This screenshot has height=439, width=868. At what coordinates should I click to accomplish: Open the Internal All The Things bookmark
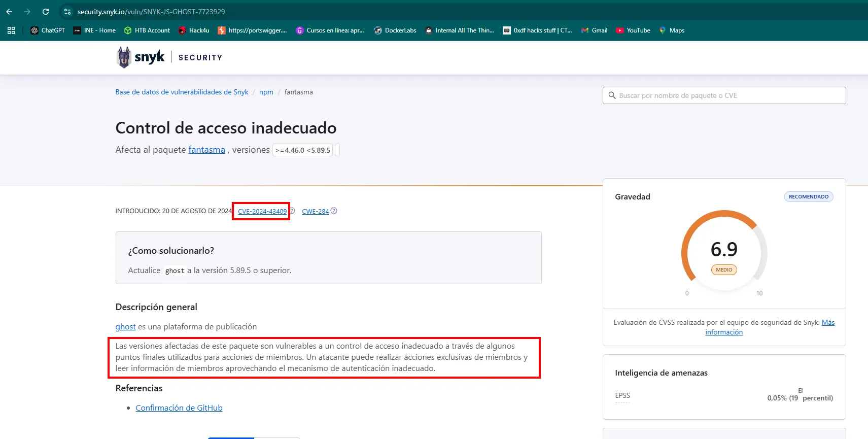460,30
